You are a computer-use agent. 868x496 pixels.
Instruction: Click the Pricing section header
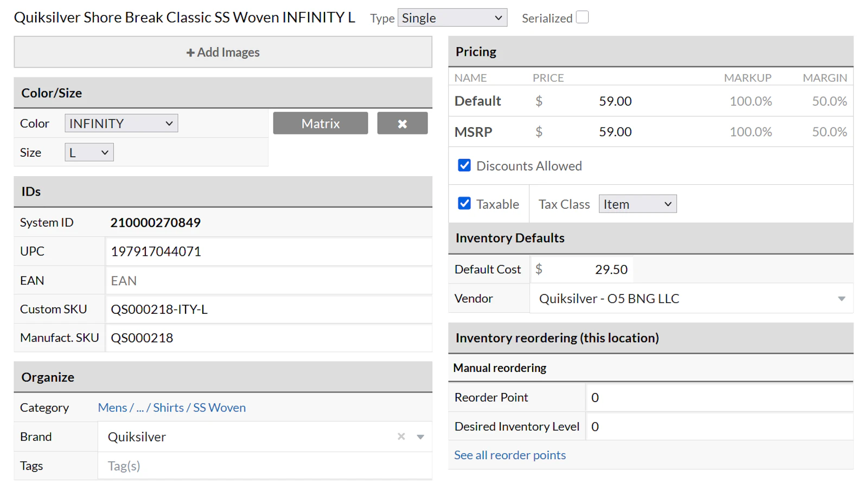(x=650, y=51)
